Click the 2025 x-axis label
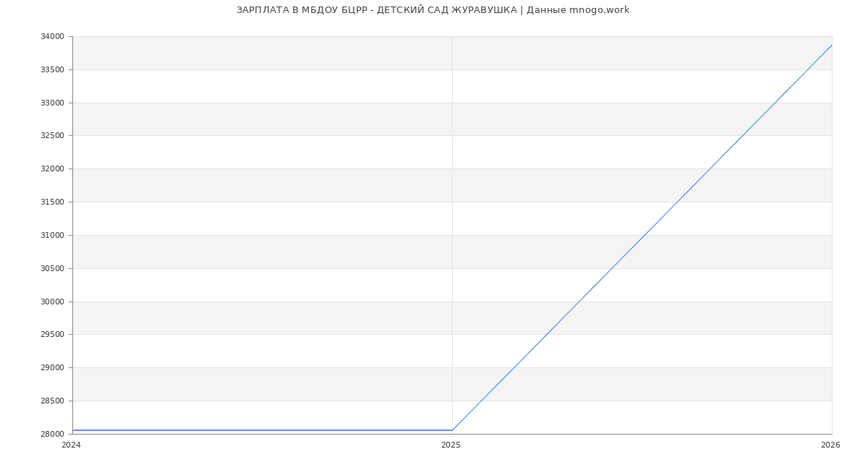868x470 pixels. coord(451,445)
